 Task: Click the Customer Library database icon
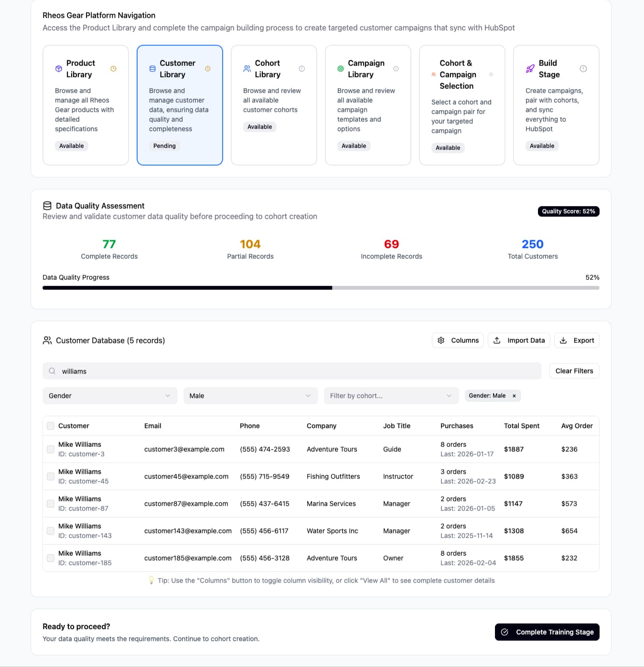click(x=152, y=68)
